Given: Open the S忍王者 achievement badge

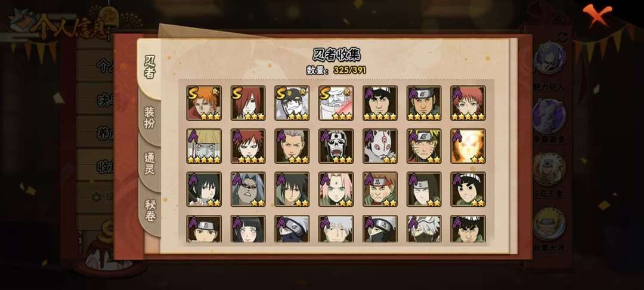Looking at the screenshot, I should 549,168.
